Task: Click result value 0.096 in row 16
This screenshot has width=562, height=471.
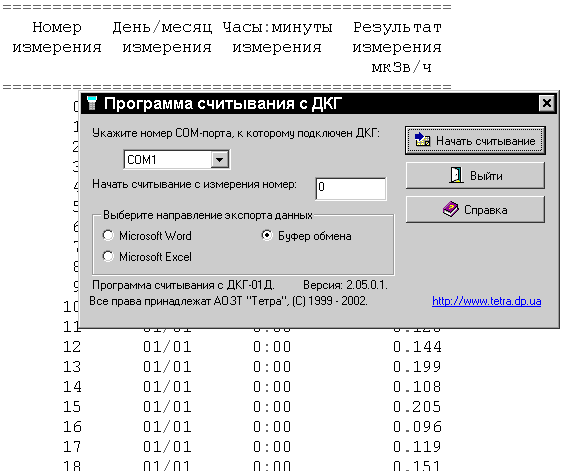Action: 417,427
